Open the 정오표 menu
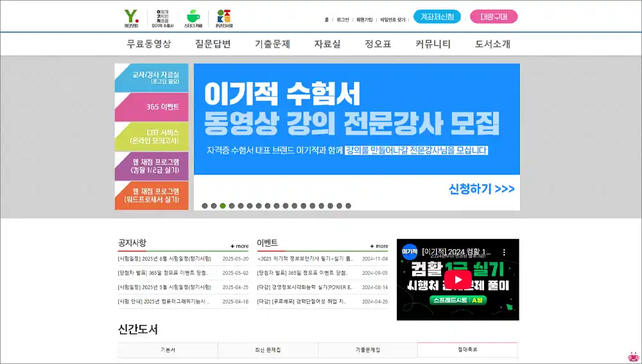Viewport: 642px width, 364px height. pyautogui.click(x=378, y=44)
